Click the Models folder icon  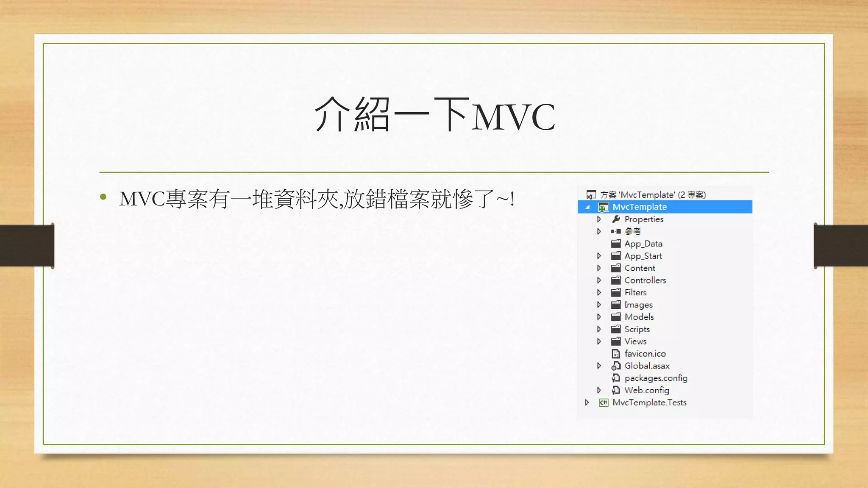click(616, 317)
